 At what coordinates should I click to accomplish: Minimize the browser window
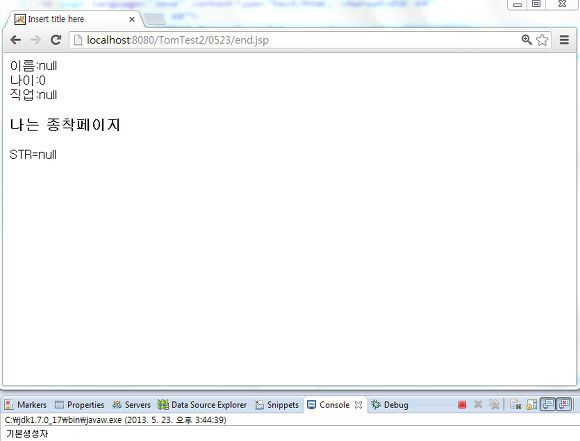[517, 4]
